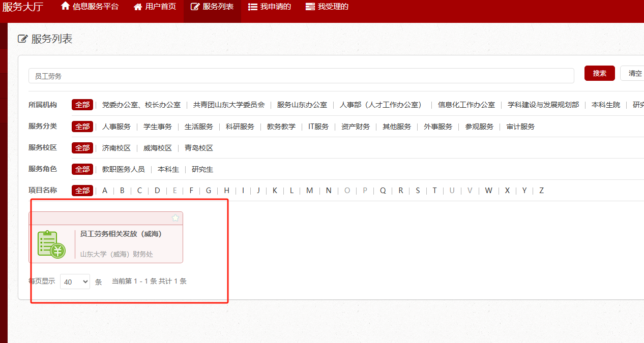The height and width of the screenshot is (343, 644).
Task: Click 山东大学（威海）财务处 text
Action: (x=116, y=254)
